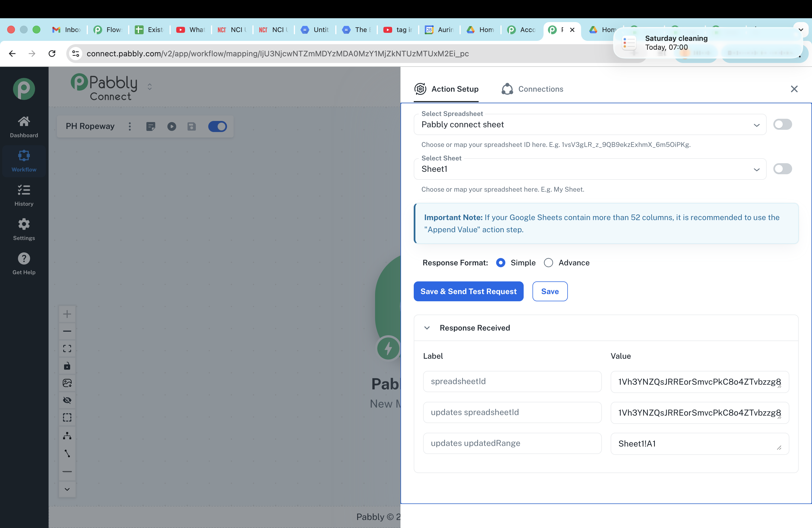The height and width of the screenshot is (528, 812).
Task: Click the Pabbly Connect header logo
Action: (104, 87)
